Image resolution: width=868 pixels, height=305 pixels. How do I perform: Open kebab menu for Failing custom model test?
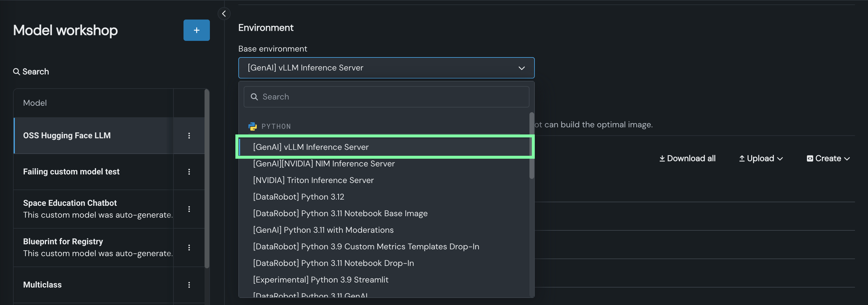coord(189,172)
